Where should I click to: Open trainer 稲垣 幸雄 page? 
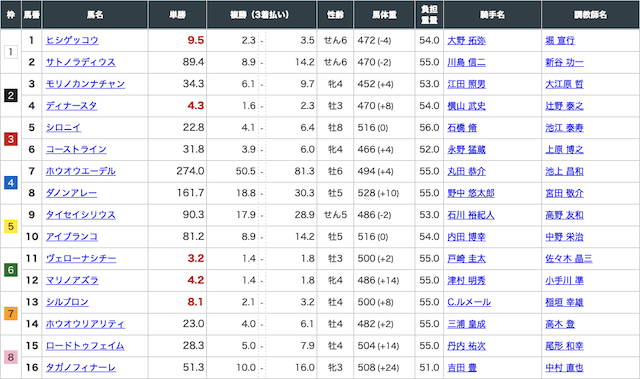point(564,302)
